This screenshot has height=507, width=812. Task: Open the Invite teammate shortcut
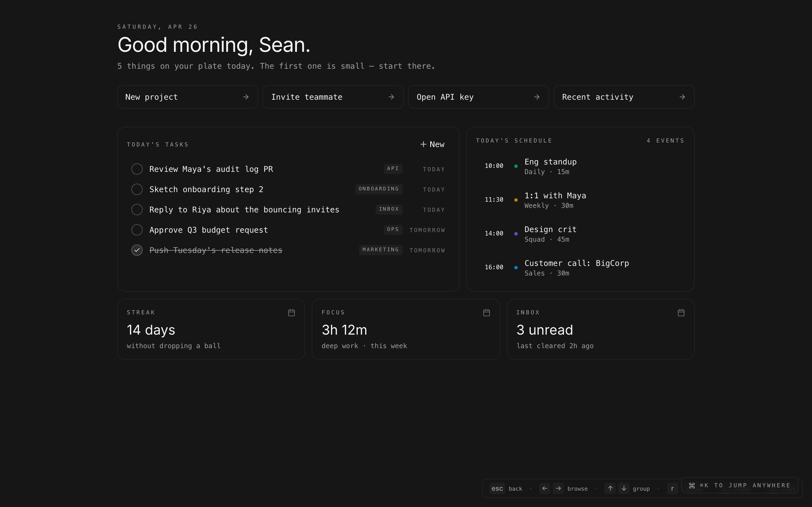pos(332,97)
